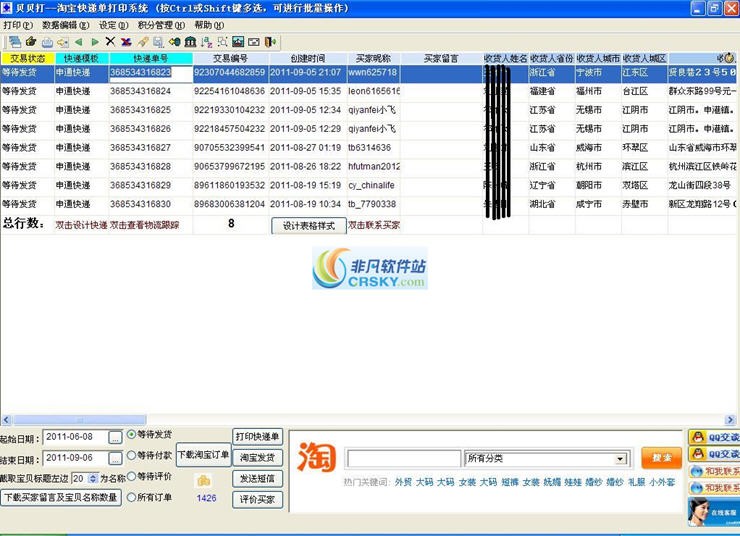Open the 数据编辑 menu

click(x=65, y=25)
